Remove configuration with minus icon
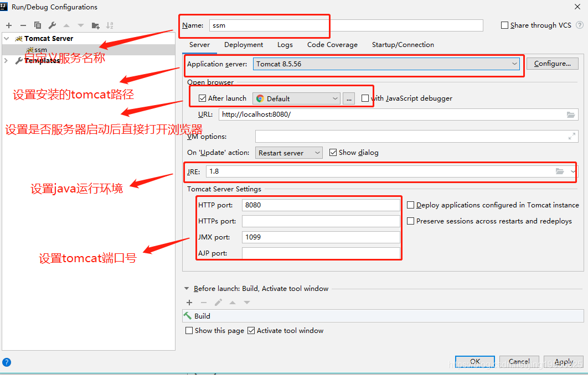Viewport: 588px width, 375px height. [23, 25]
